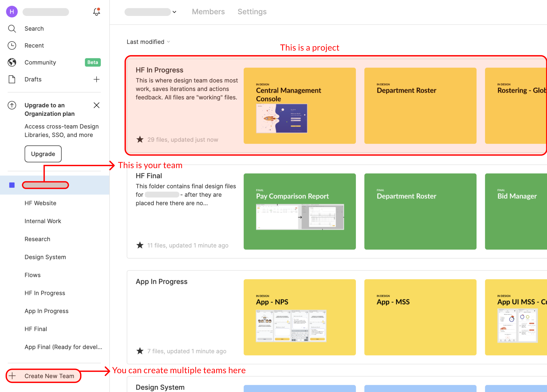Click the Drafts plus sign expander
The height and width of the screenshot is (392, 547).
tap(96, 79)
